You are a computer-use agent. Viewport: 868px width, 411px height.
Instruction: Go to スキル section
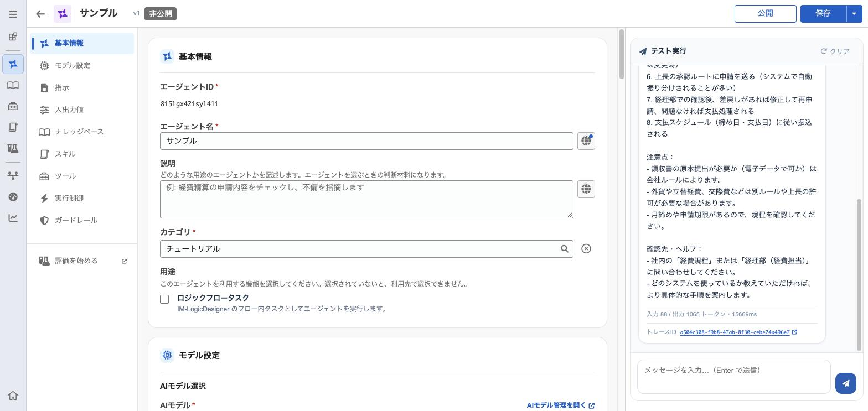(x=83, y=154)
